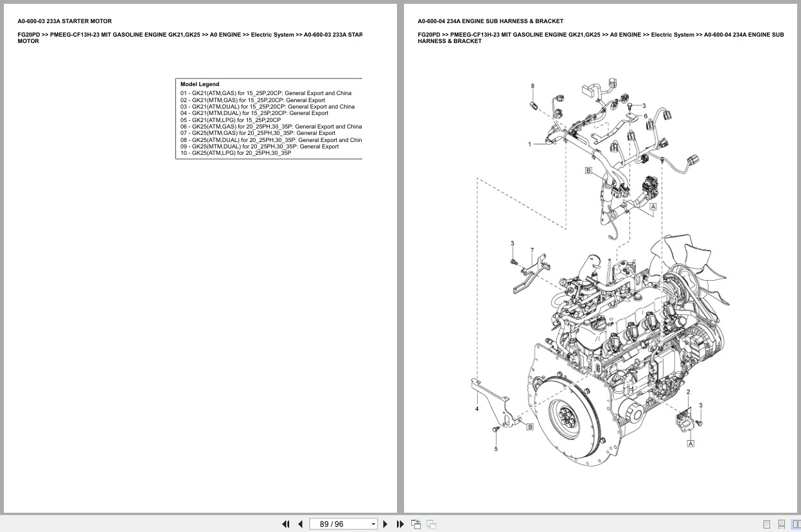Go to the first page

[x=286, y=524]
